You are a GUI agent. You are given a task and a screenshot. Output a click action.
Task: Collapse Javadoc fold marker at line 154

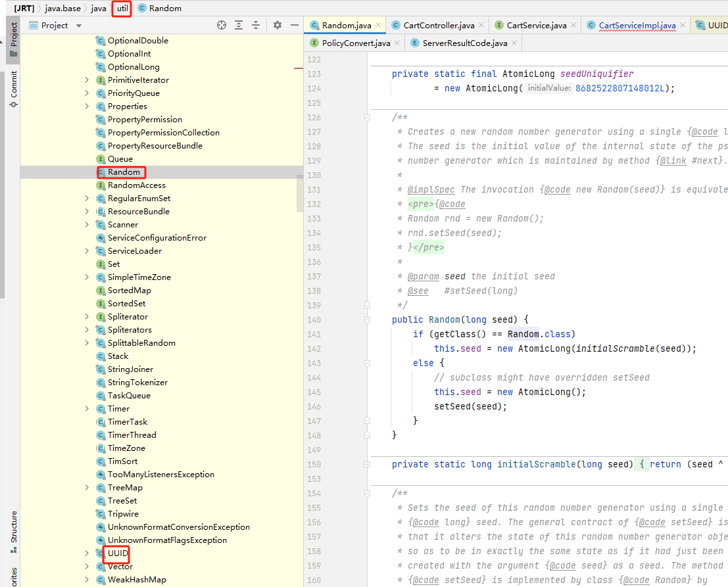tap(367, 493)
